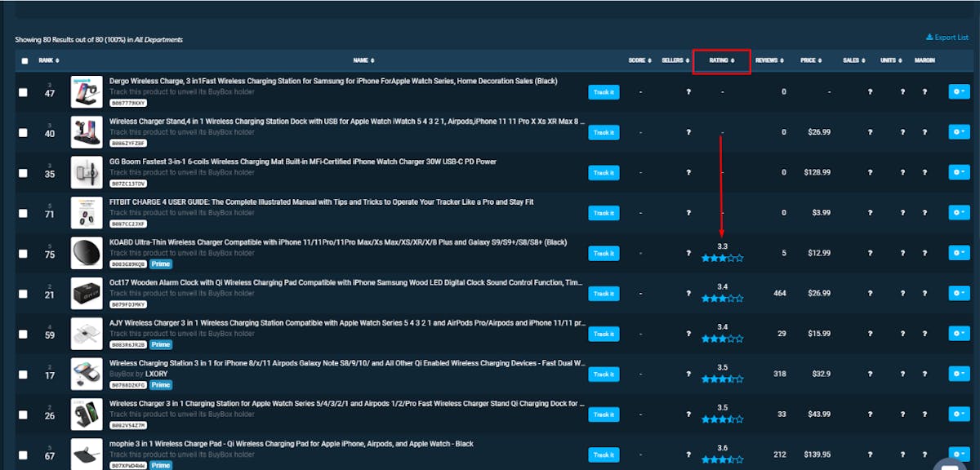
Task: Click the units question mark in LXORY row
Action: tap(902, 374)
